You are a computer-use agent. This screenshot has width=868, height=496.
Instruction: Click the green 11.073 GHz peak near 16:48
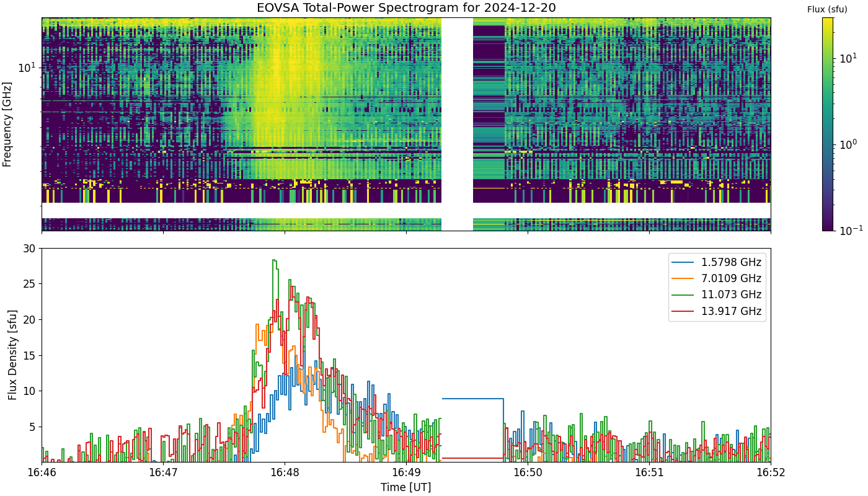click(x=274, y=260)
